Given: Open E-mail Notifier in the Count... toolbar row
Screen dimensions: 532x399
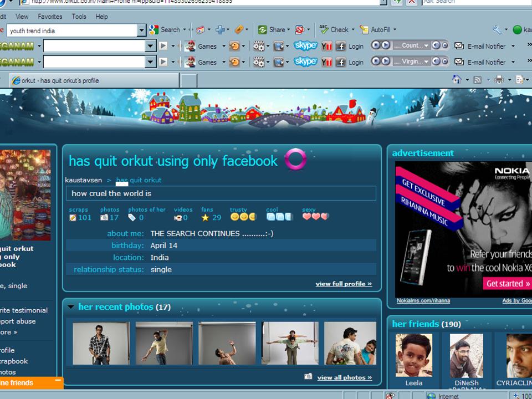Looking at the screenshot, I should 480,46.
